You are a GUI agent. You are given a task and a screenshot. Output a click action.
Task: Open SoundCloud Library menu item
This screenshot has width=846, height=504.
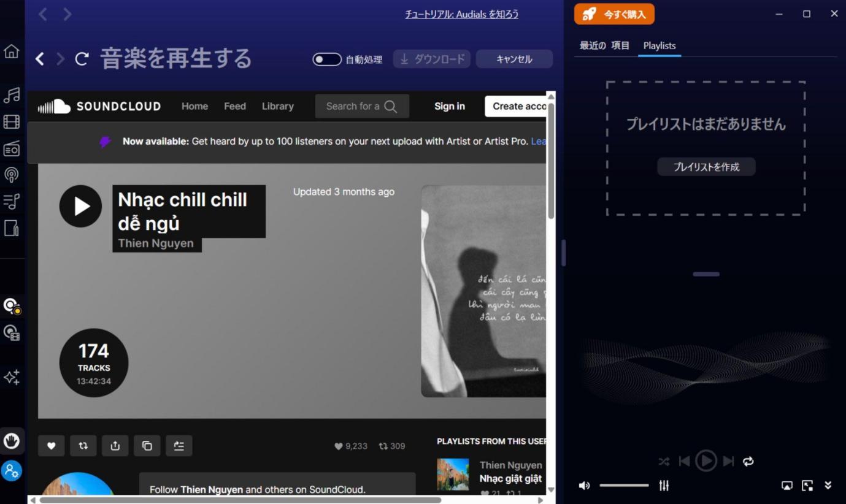[278, 106]
